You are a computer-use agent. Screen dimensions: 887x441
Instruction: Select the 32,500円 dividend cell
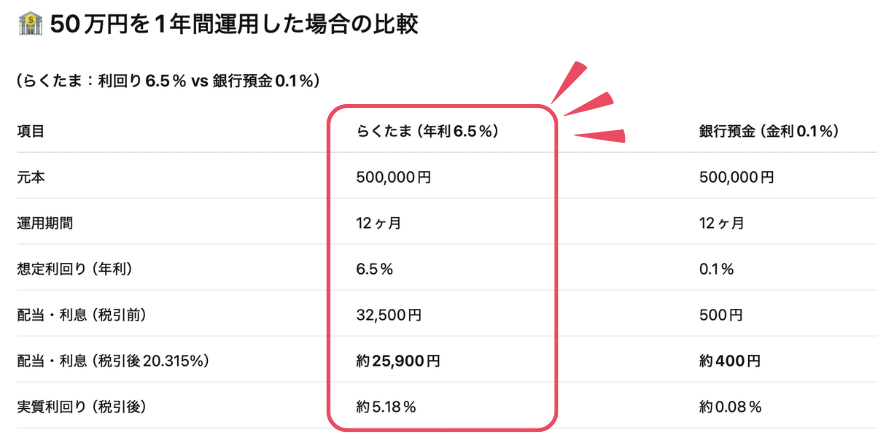pos(389,315)
